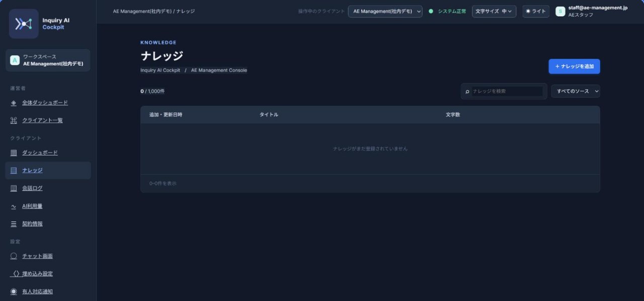Screen dimensions: 644x301
Task: Open the チャット画面 settings page
Action: click(x=48, y=256)
